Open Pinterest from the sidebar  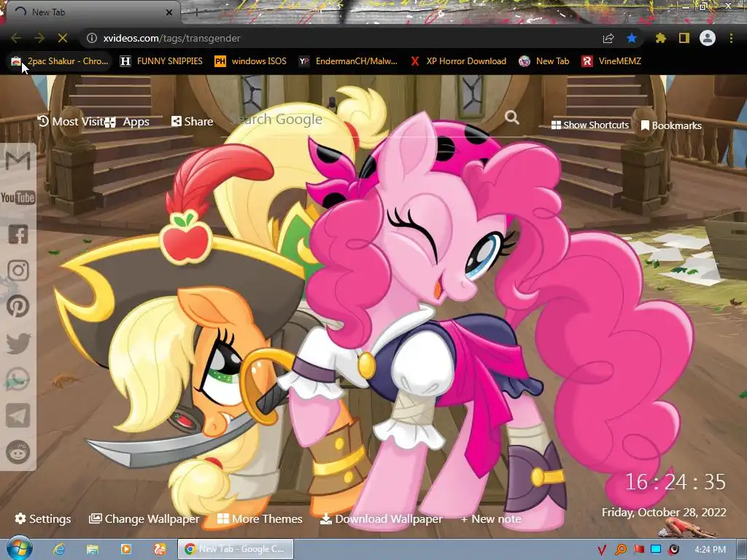click(x=18, y=306)
